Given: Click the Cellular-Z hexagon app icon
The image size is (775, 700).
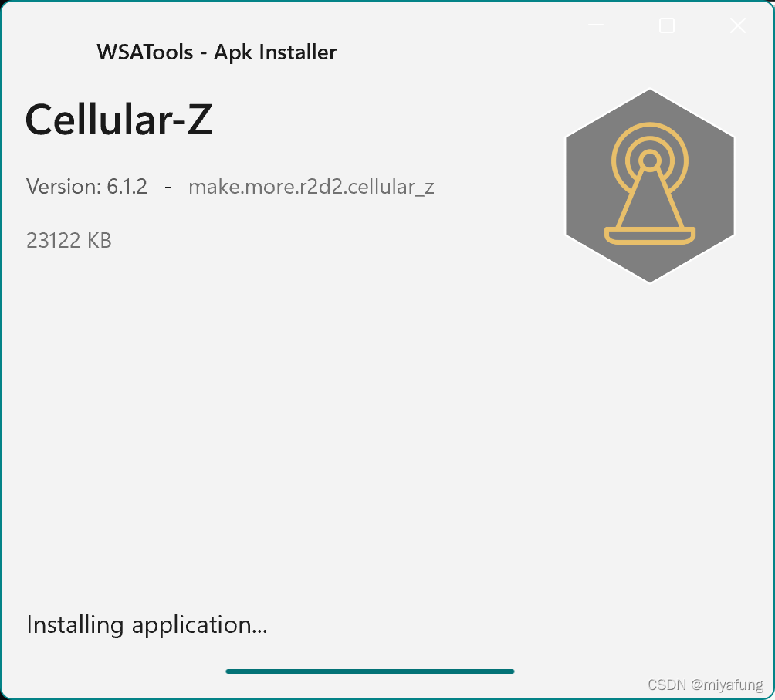Looking at the screenshot, I should click(x=649, y=186).
